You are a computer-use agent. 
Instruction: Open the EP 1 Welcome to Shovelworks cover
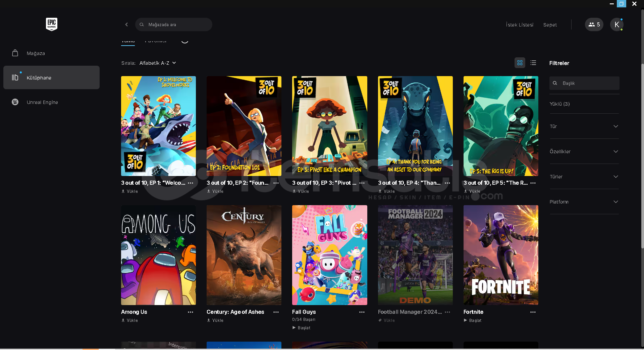tap(158, 126)
